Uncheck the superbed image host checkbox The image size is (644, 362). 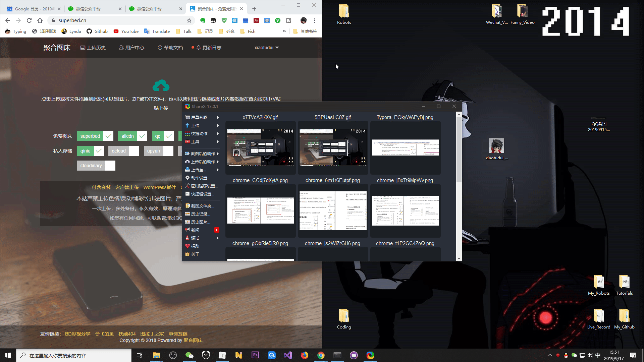(x=108, y=136)
